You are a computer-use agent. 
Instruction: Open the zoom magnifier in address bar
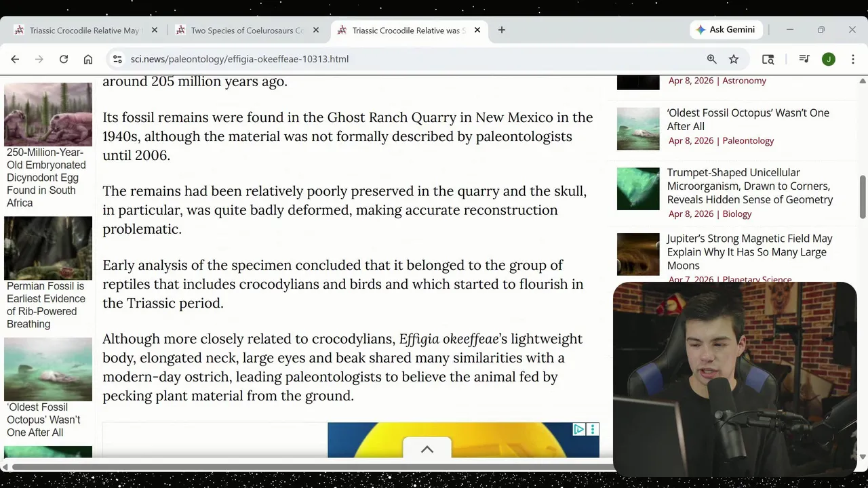[x=712, y=59]
